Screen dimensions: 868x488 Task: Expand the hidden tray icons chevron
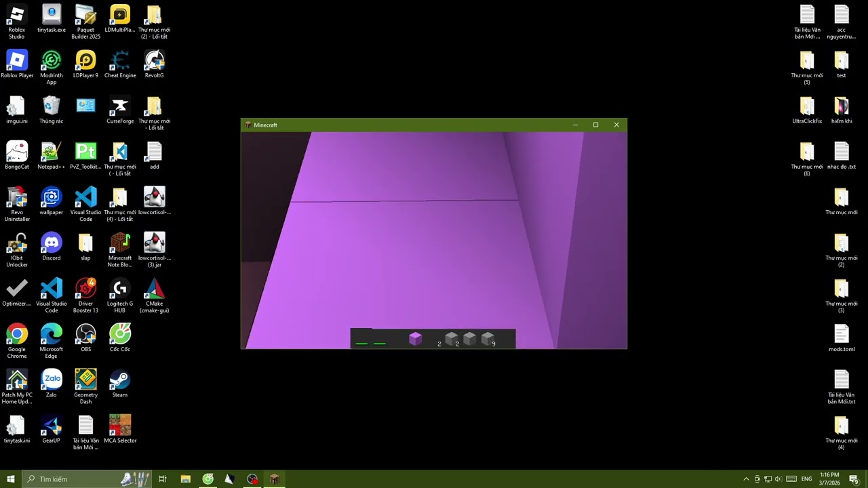point(747,479)
